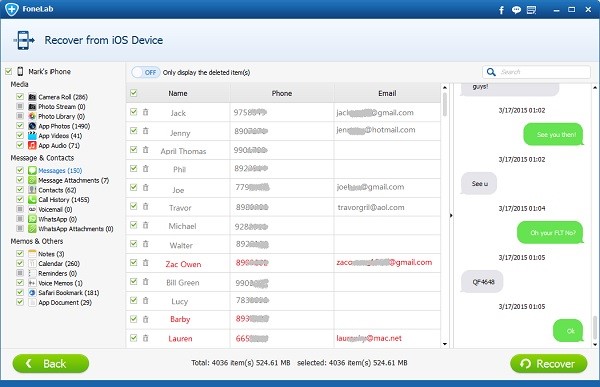This screenshot has width=600, height=387.
Task: Uncheck the checkbox for Jenny's row
Action: [x=134, y=131]
